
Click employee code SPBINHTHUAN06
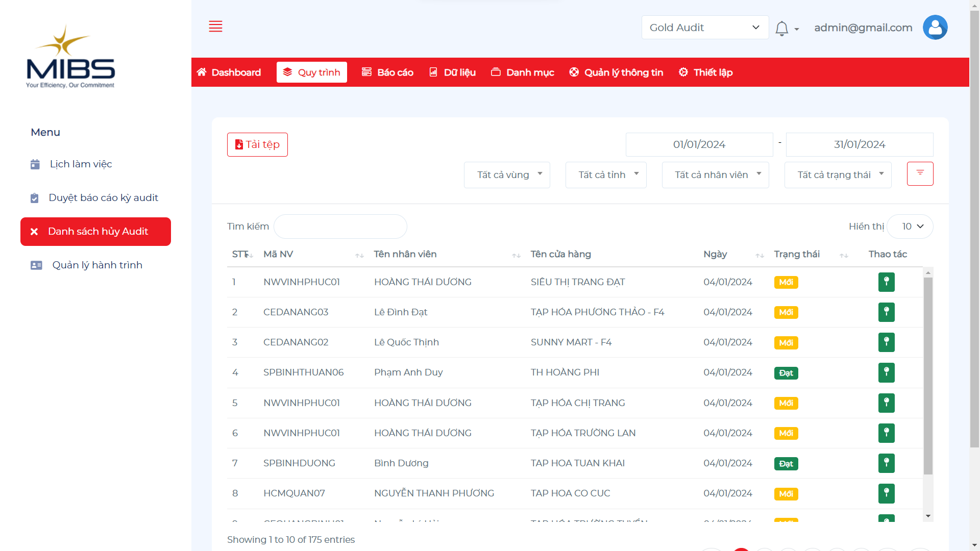304,372
